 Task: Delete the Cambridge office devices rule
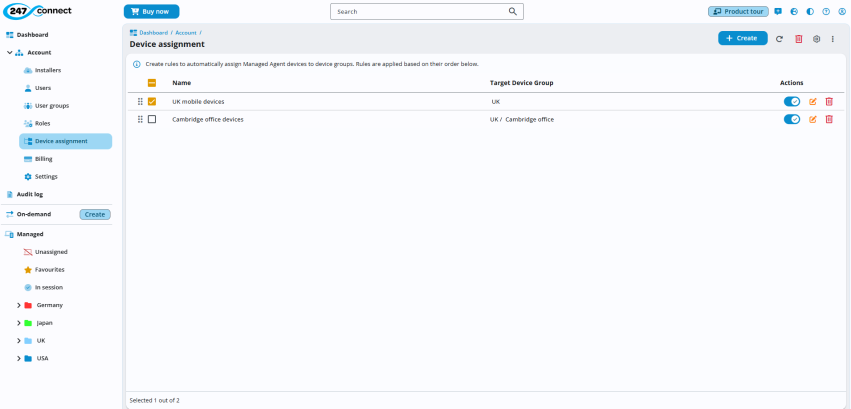pos(829,119)
